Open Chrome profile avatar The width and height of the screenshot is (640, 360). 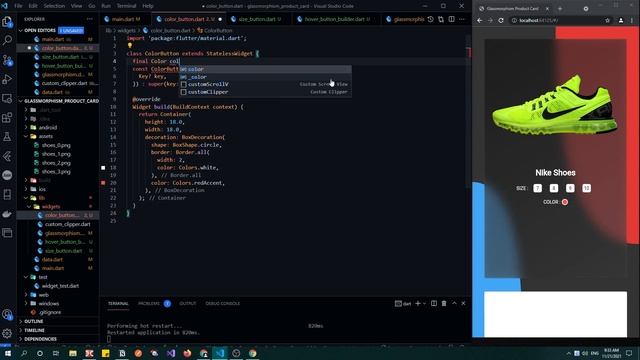[x=621, y=20]
